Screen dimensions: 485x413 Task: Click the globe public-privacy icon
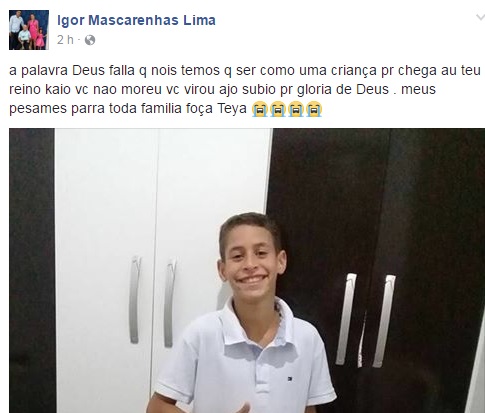[90, 40]
